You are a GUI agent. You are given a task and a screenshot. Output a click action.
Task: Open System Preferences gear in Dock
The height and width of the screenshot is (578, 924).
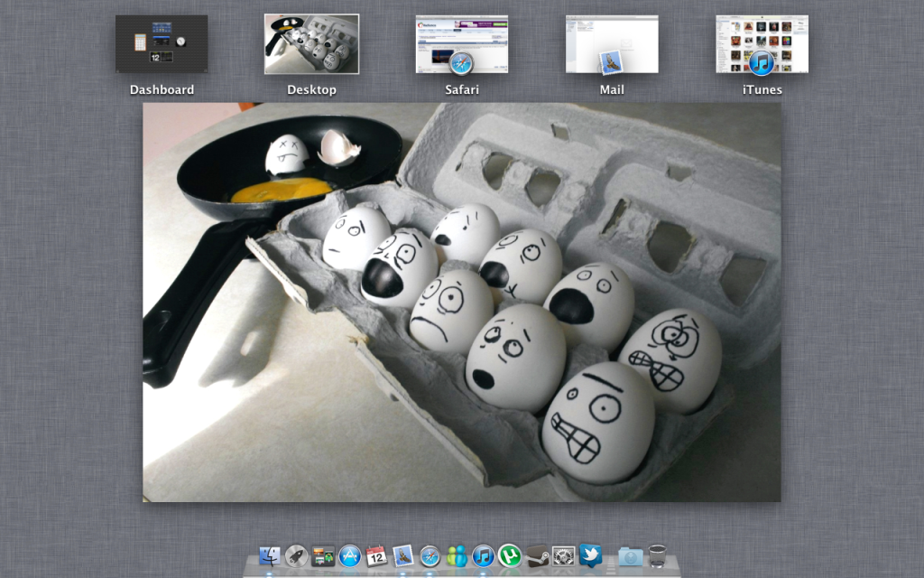tap(563, 555)
